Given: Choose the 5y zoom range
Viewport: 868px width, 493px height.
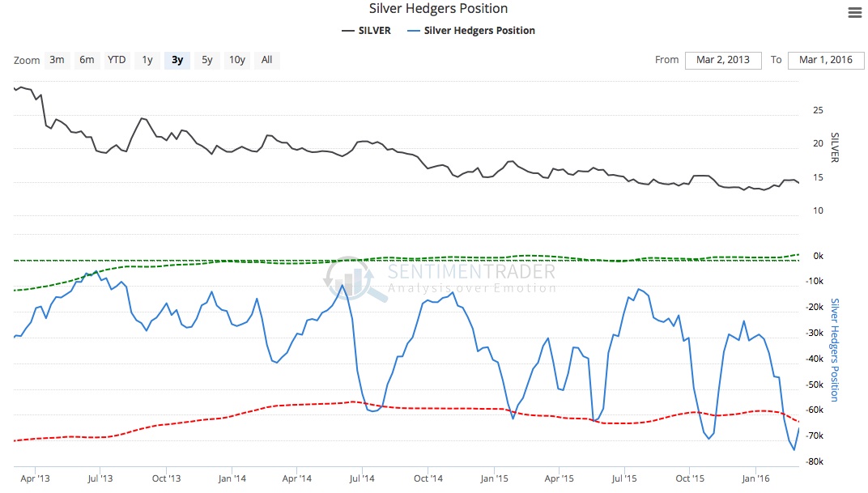Looking at the screenshot, I should click(207, 60).
